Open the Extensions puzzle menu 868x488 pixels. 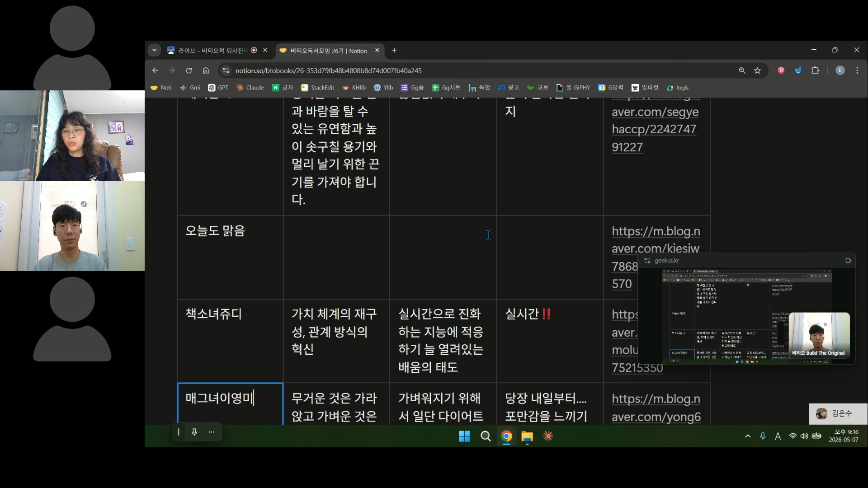click(815, 70)
